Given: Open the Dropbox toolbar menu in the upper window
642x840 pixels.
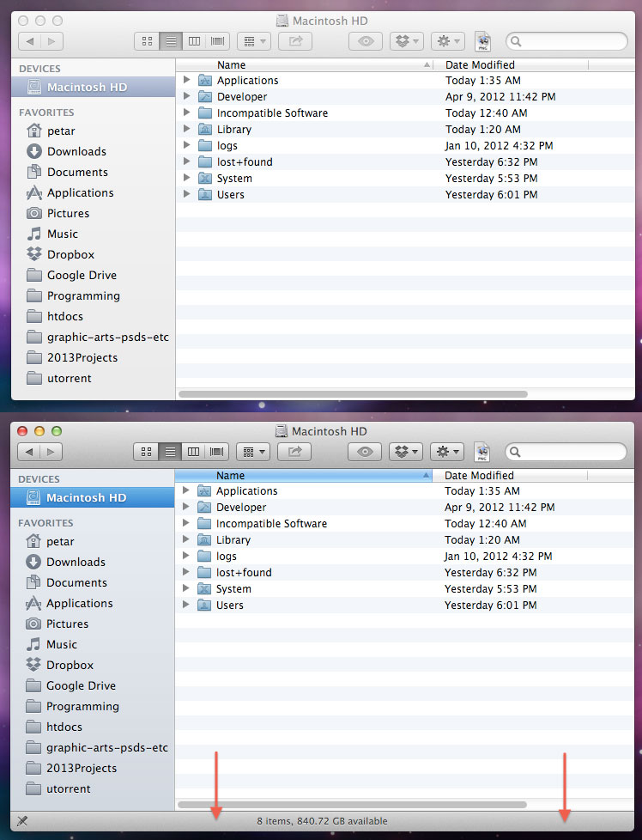Looking at the screenshot, I should (407, 41).
